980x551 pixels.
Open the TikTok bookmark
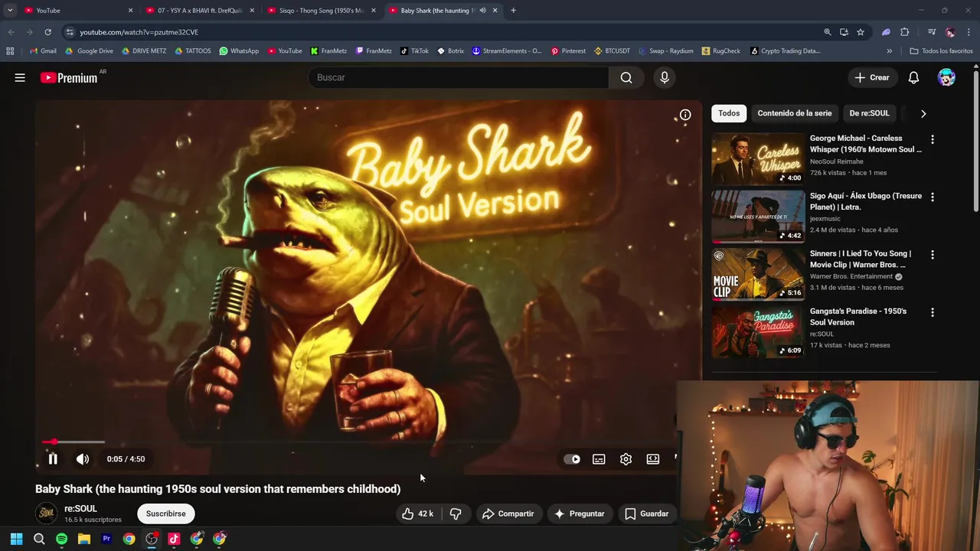point(414,51)
